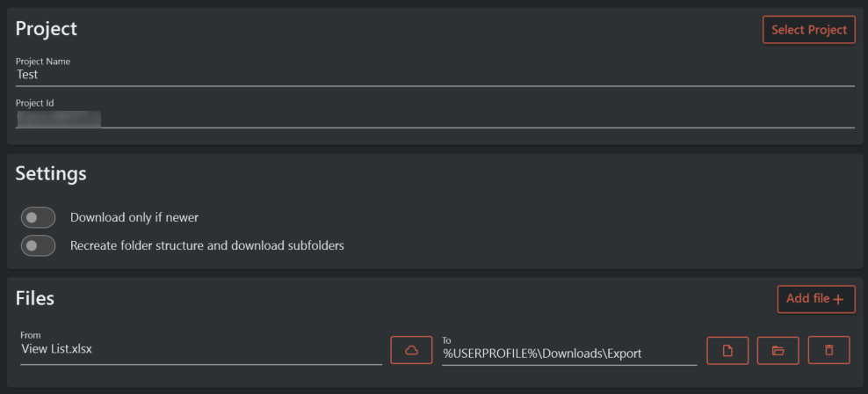Open the folder browse icon button
The width and height of the screenshot is (868, 394).
778,350
